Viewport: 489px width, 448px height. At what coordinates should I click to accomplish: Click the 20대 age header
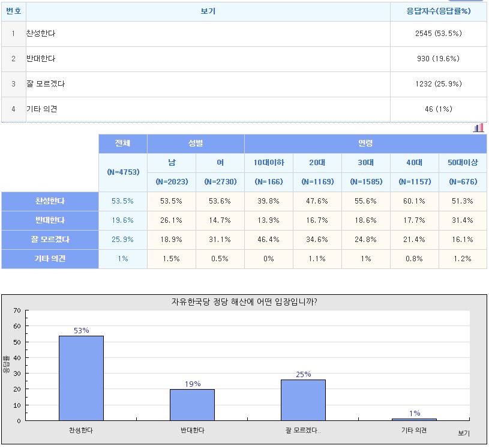317,163
